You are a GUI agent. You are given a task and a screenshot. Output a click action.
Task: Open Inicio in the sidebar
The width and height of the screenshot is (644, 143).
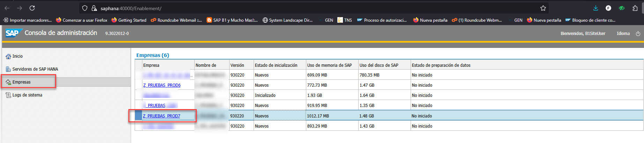17,56
